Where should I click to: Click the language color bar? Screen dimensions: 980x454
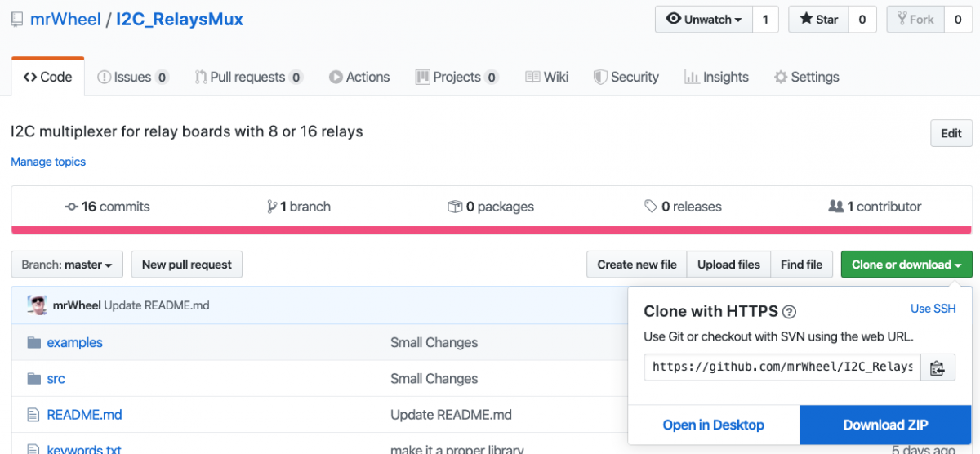pyautogui.click(x=492, y=230)
